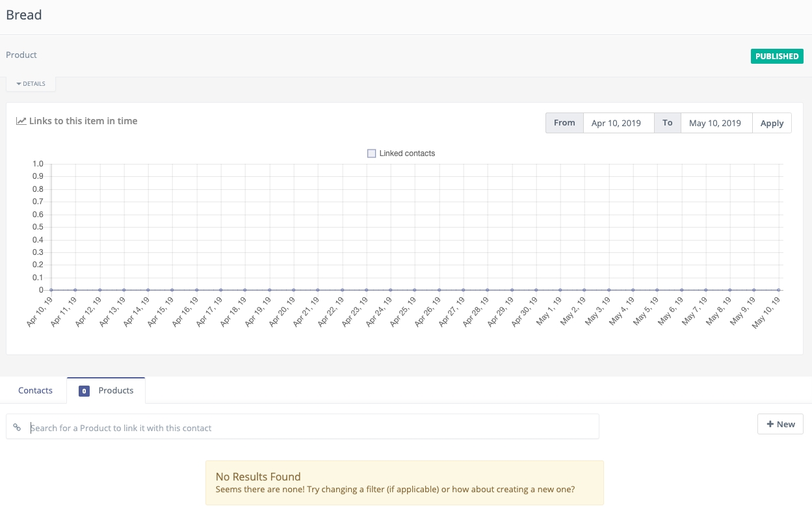The image size is (812, 515).
Task: Toggle the Linked contacts legend box
Action: click(x=372, y=153)
